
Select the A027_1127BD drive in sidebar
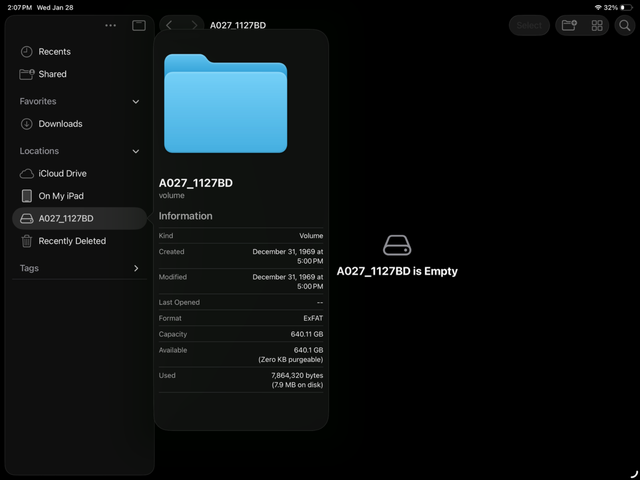pos(66,218)
